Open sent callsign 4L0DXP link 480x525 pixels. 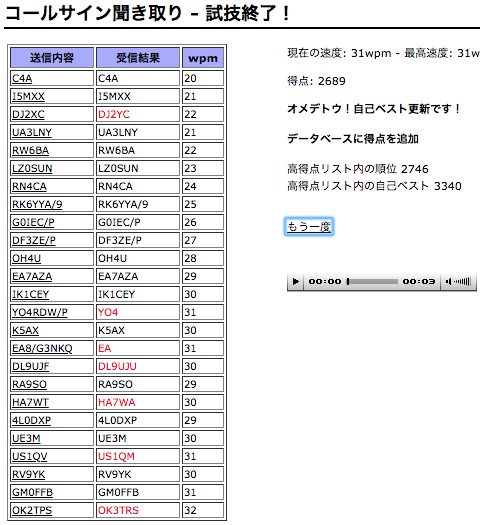pos(31,421)
